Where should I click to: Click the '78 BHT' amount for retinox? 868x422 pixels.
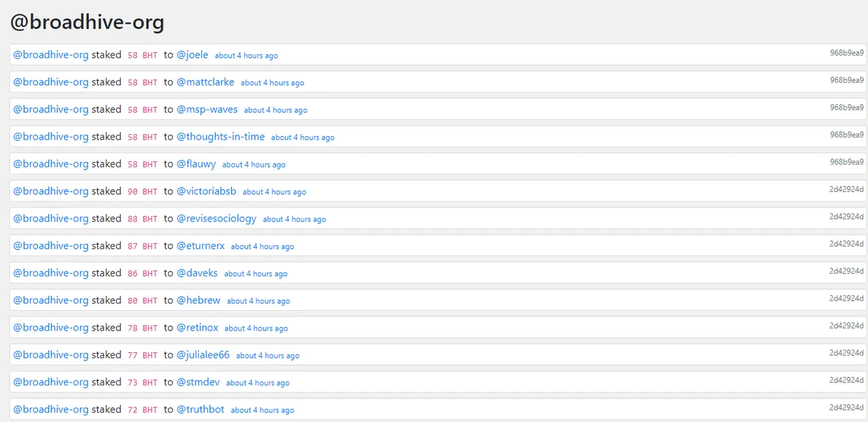(142, 328)
